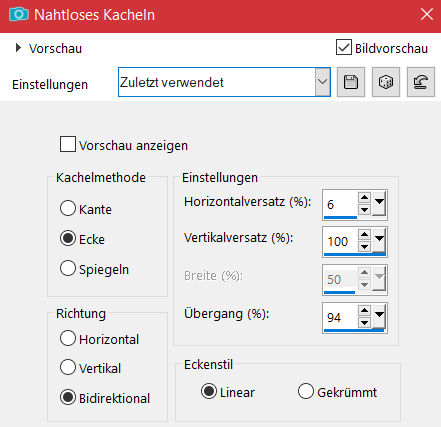The image size is (441, 427).
Task: Click the Vertikalversatz value field
Action: pyautogui.click(x=340, y=241)
